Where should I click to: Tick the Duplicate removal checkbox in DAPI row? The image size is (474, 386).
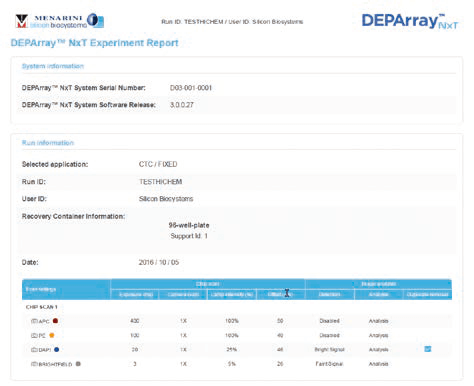tap(428, 349)
